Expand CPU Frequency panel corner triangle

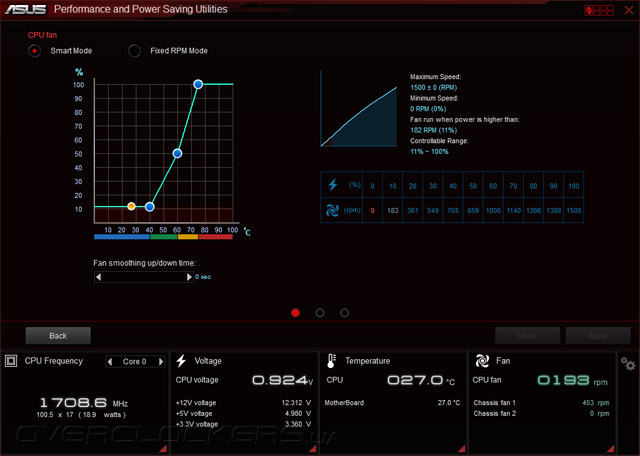(x=163, y=449)
